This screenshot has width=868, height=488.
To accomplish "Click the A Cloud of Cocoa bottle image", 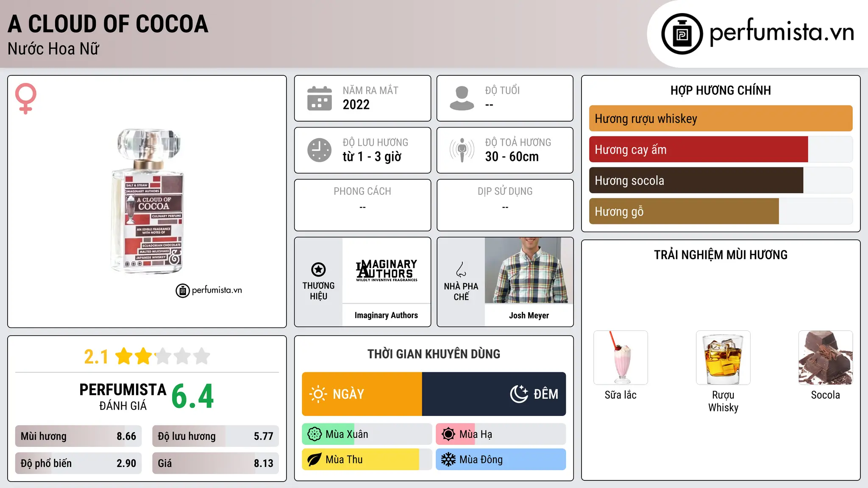I will pyautogui.click(x=147, y=201).
